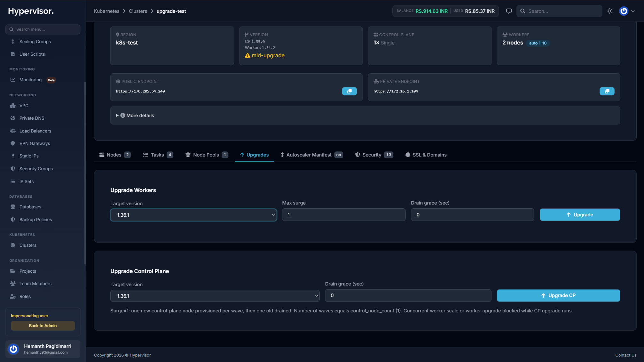Screen dimensions: 644x362
Task: Open Projects folder icon
Action: coord(13,271)
